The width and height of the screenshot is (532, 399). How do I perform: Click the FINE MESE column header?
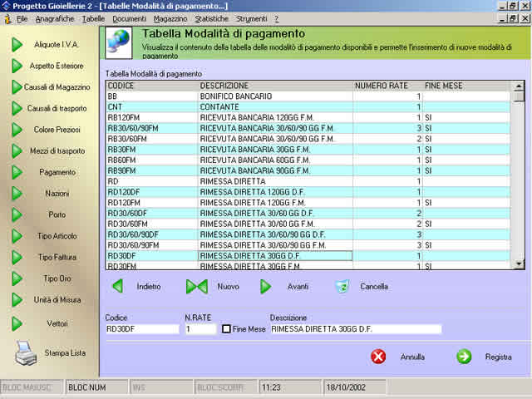click(467, 86)
